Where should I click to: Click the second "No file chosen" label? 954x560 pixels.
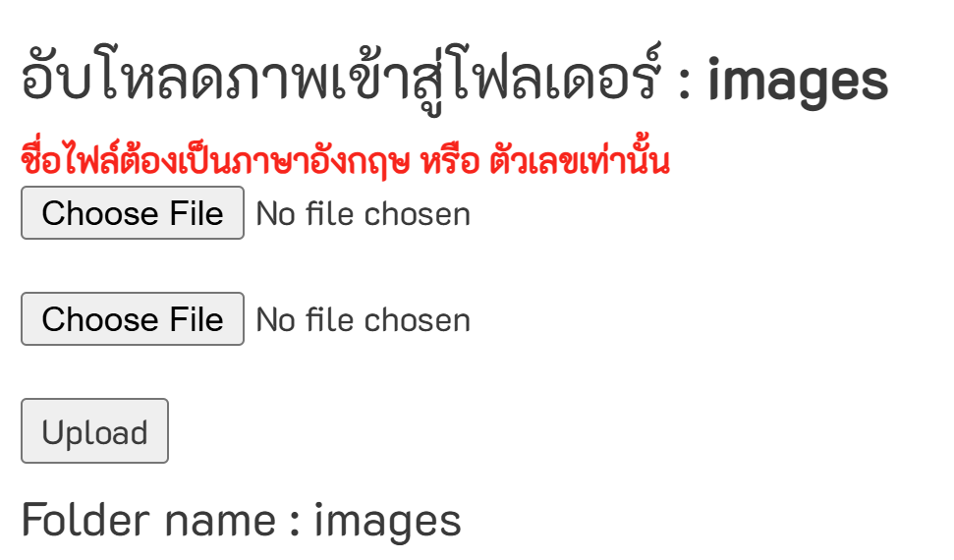363,320
